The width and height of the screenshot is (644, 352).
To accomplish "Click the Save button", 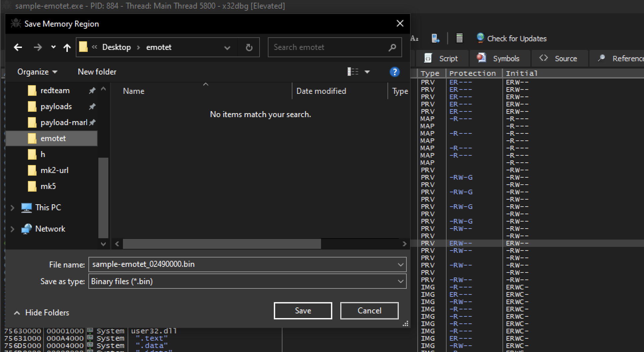I will click(x=303, y=311).
